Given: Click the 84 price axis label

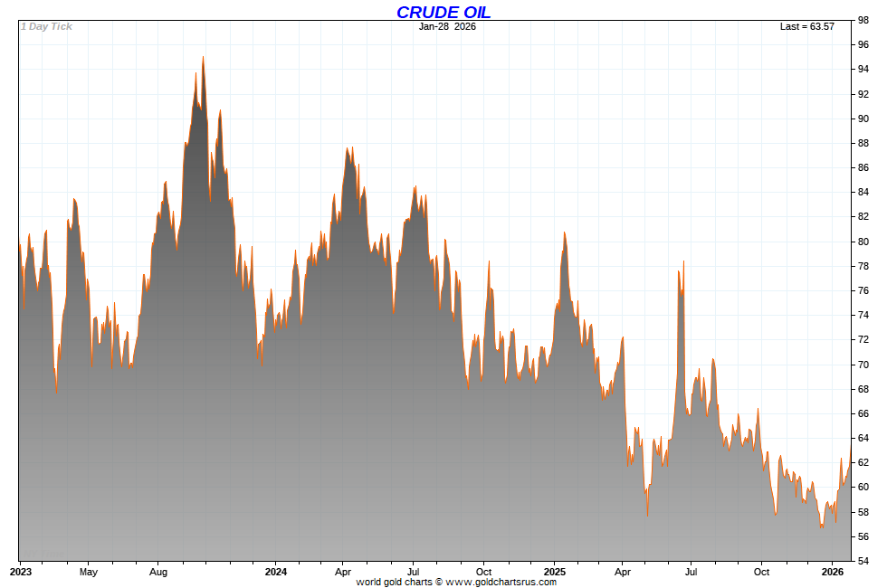Looking at the screenshot, I should point(863,192).
